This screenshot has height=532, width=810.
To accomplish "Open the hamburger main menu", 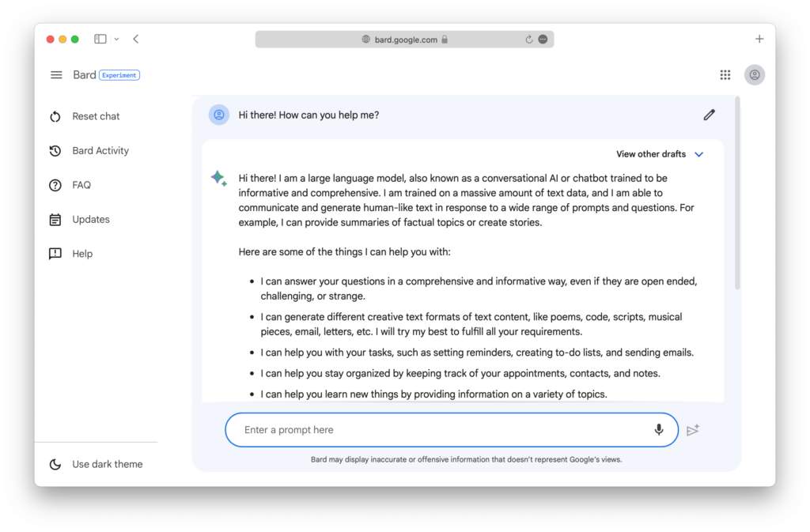I will click(56, 75).
